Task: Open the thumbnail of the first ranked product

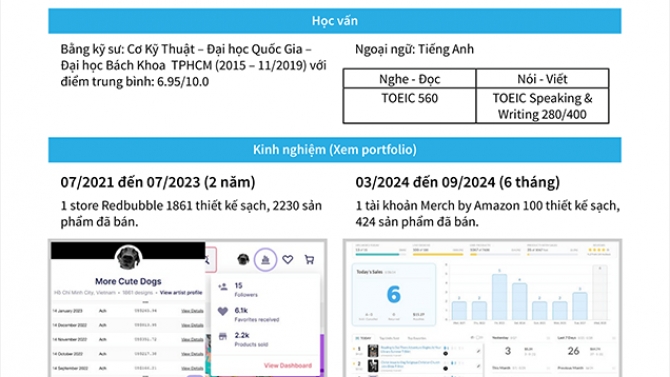Action: coord(373,351)
